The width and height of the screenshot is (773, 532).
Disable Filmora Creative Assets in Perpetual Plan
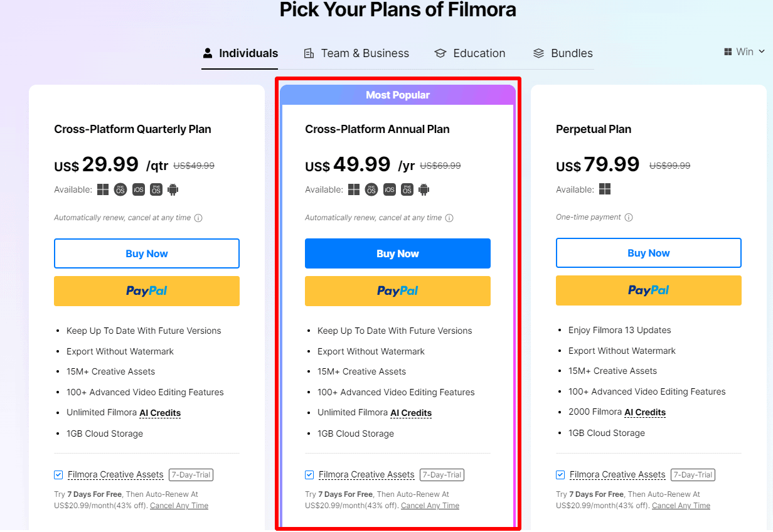(x=560, y=475)
